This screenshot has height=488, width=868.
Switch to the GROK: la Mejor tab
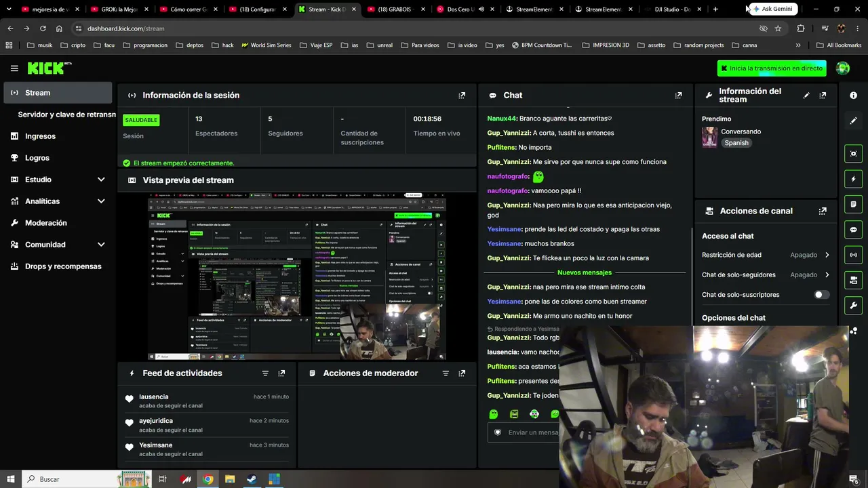[x=118, y=9]
